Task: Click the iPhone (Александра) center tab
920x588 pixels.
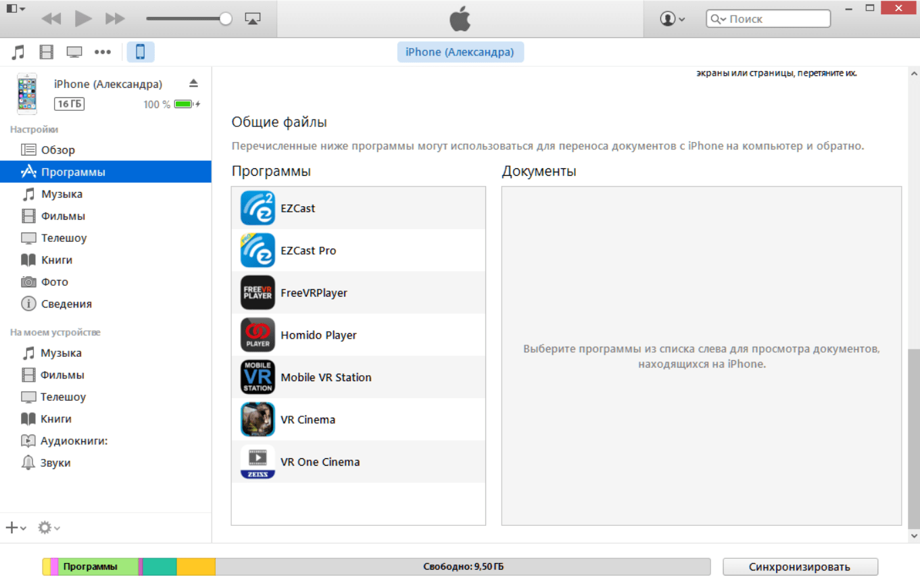Action: [460, 52]
